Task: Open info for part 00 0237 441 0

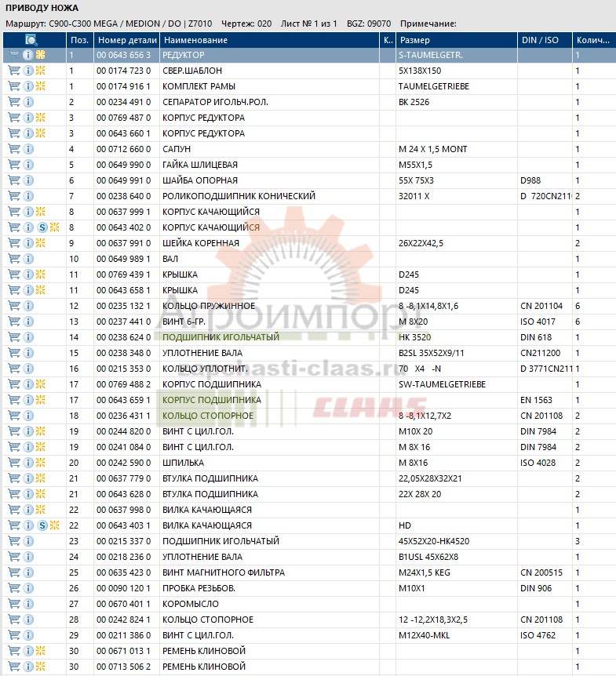Action: tap(28, 322)
